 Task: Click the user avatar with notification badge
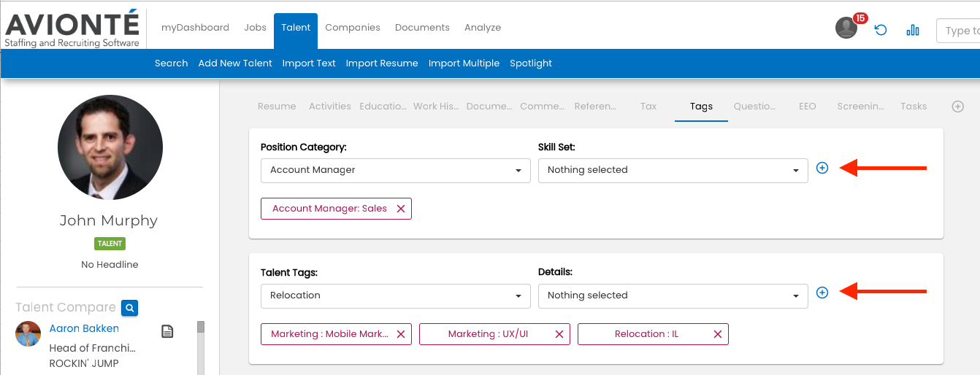(846, 28)
